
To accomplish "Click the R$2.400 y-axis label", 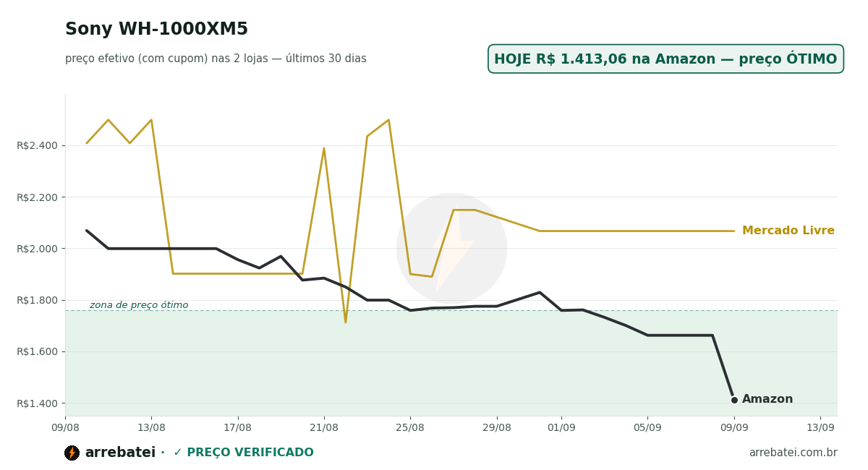I will [x=38, y=145].
